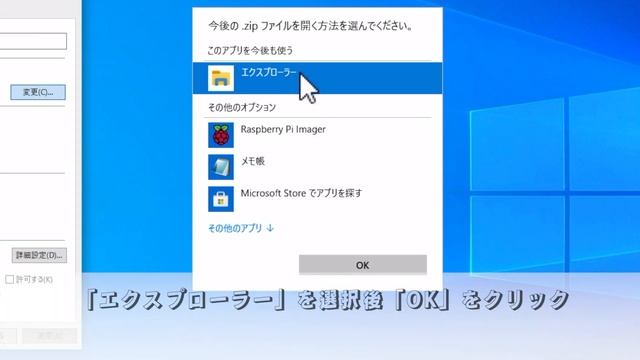The image size is (640, 360).
Task: Choose the Raspberry Pi Imager icon
Action: (x=221, y=135)
